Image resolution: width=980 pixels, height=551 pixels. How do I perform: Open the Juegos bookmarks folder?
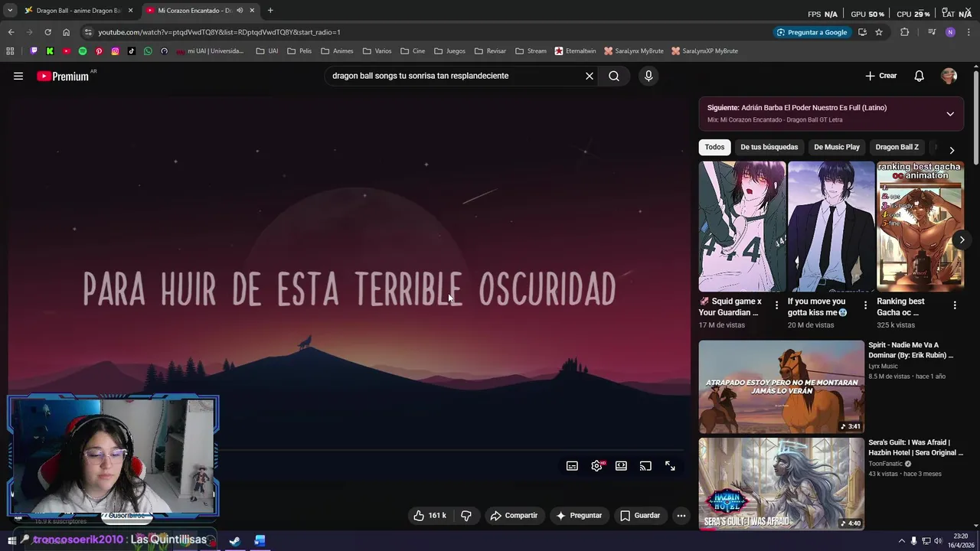(x=449, y=51)
